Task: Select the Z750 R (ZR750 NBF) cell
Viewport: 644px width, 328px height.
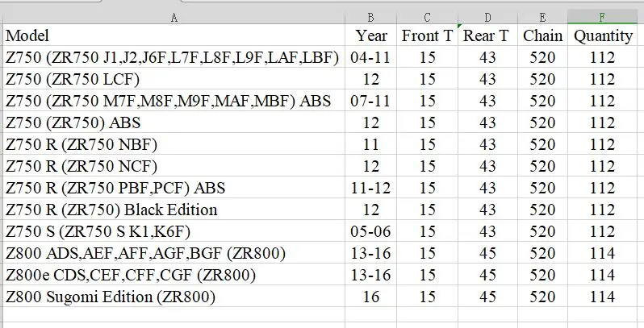Action: click(x=174, y=144)
